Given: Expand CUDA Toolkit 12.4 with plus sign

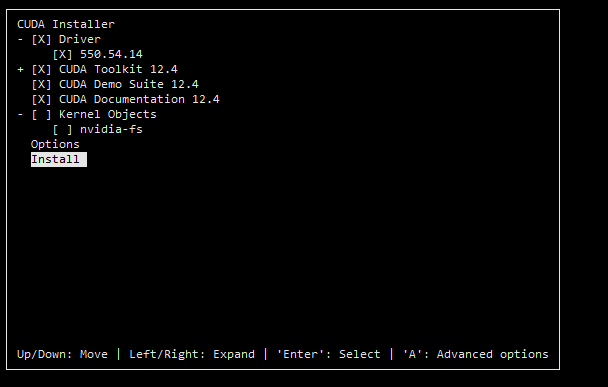Looking at the screenshot, I should [x=20, y=69].
